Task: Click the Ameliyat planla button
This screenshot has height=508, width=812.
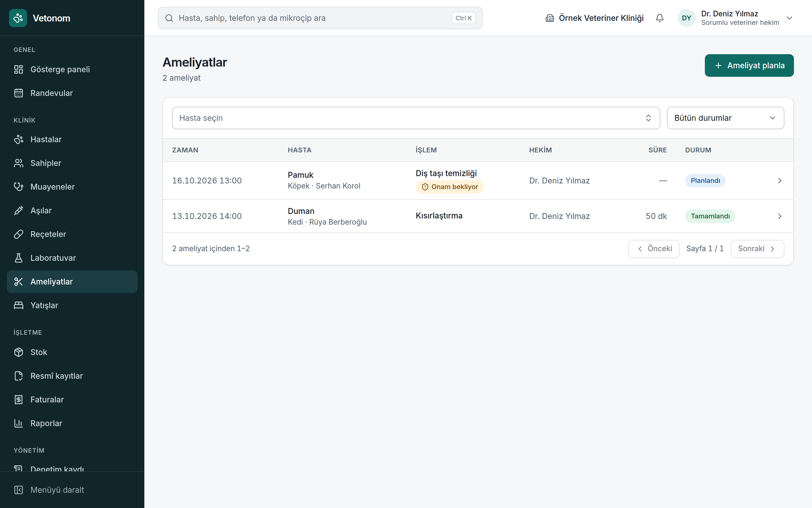Action: tap(749, 65)
